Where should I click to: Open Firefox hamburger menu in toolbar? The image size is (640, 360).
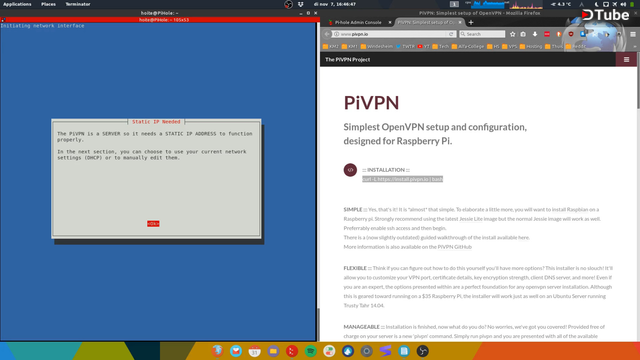633,34
